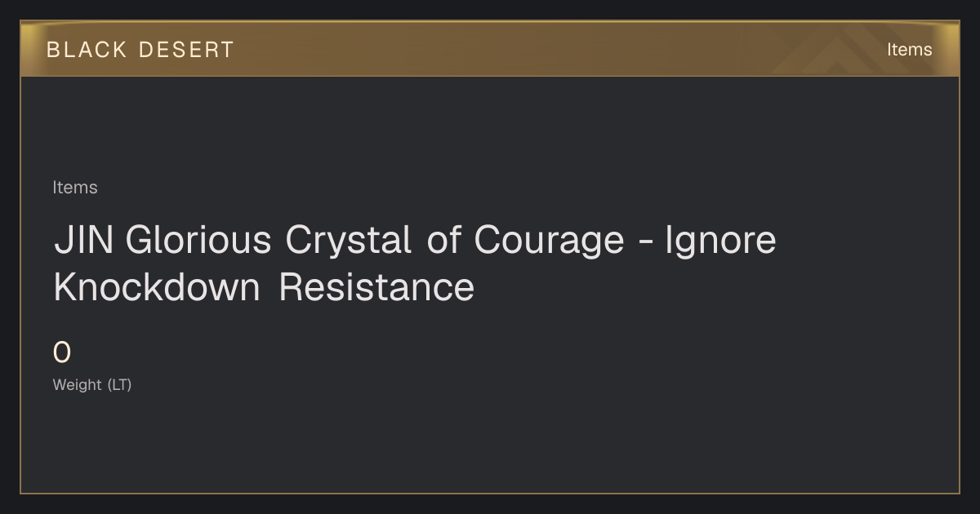
Task: Click the word Glorious in the heading
Action: [198, 241]
